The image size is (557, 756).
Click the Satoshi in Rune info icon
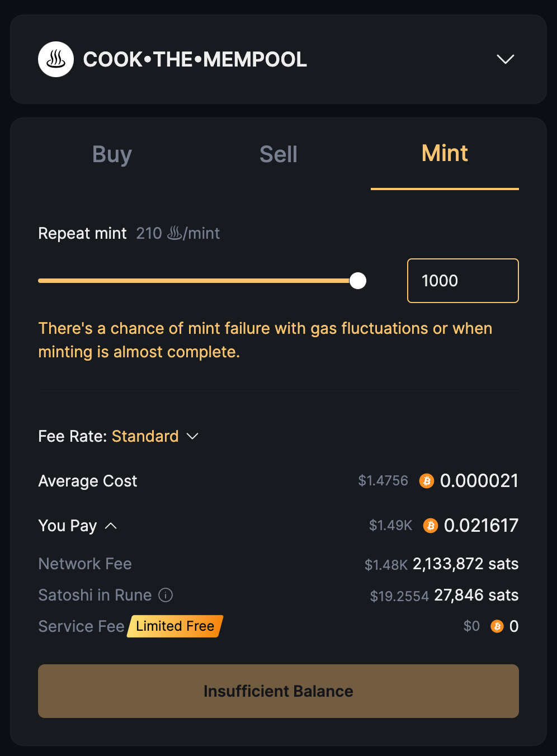pyautogui.click(x=166, y=595)
